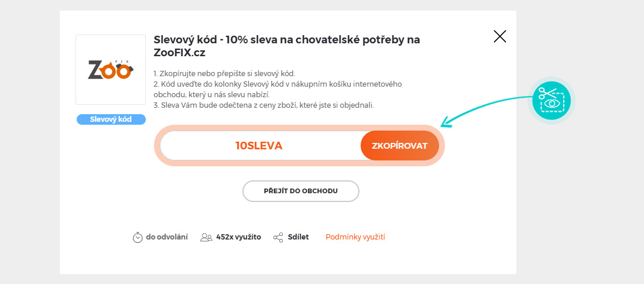Click the stopwatch validity icon

point(138,237)
